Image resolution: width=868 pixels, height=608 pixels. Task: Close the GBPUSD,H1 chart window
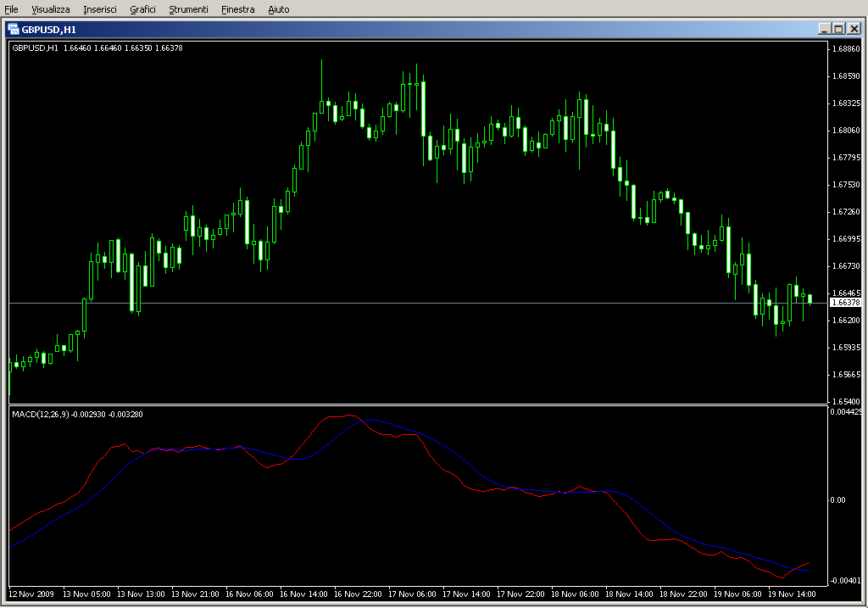(x=854, y=29)
